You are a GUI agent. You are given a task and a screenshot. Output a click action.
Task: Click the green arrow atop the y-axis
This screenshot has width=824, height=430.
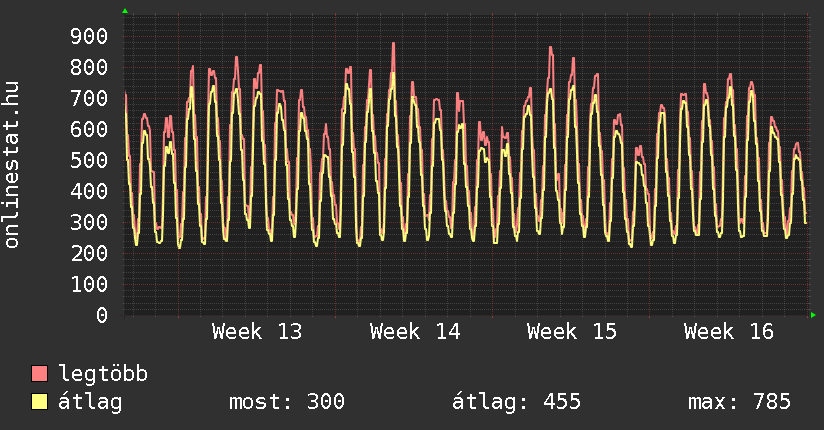[125, 11]
